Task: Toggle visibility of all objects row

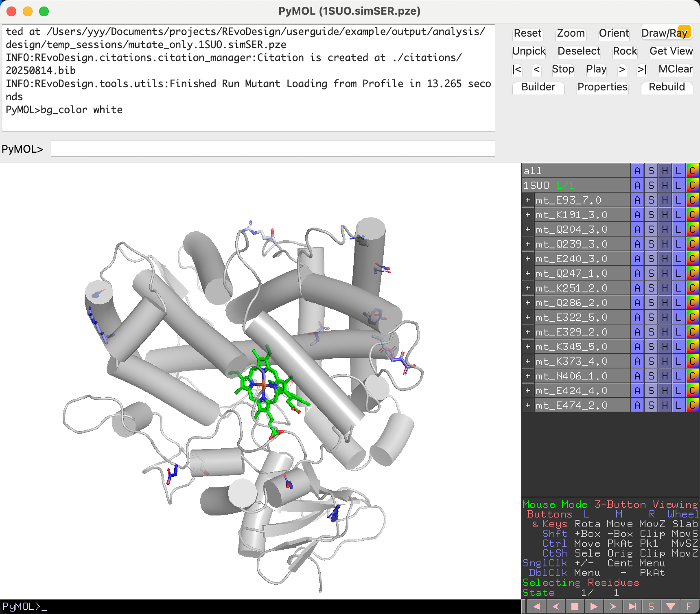Action: click(x=575, y=171)
